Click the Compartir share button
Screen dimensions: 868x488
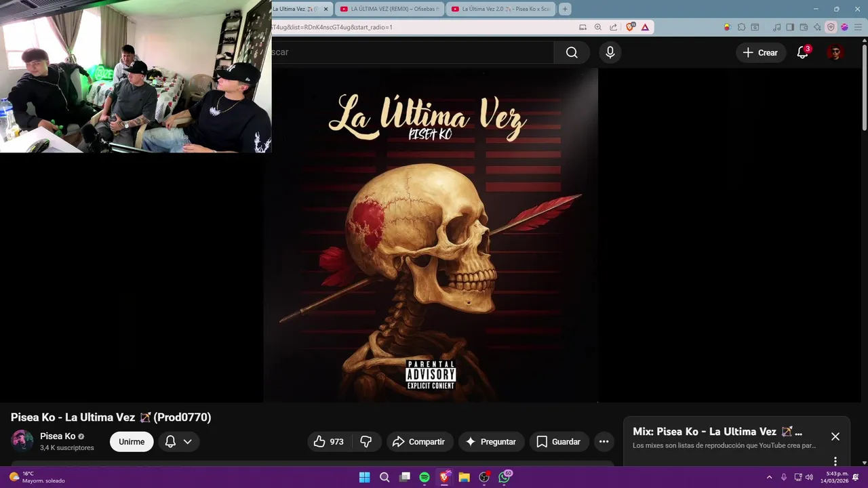pos(419,441)
